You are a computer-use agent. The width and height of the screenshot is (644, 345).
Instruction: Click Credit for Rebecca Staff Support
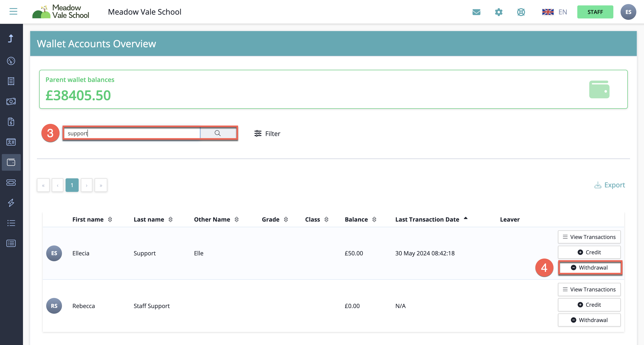pyautogui.click(x=589, y=304)
